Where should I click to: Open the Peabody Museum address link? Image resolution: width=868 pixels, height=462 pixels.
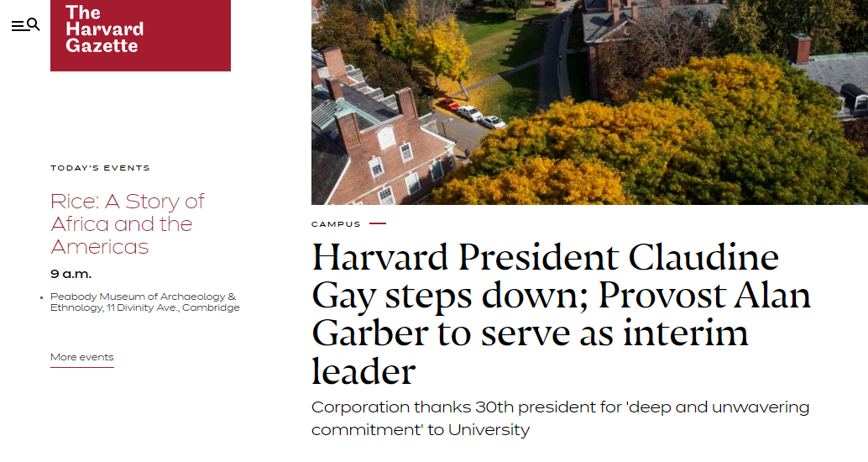pyautogui.click(x=144, y=302)
